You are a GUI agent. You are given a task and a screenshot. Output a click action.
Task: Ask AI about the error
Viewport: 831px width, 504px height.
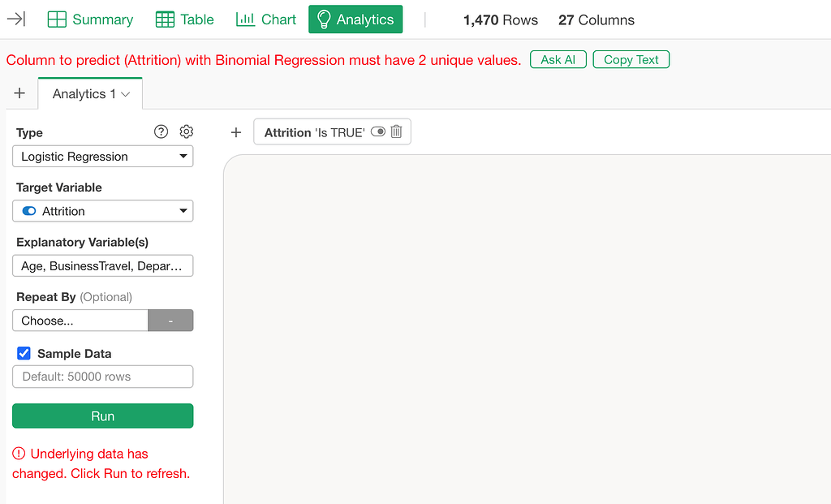[558, 59]
